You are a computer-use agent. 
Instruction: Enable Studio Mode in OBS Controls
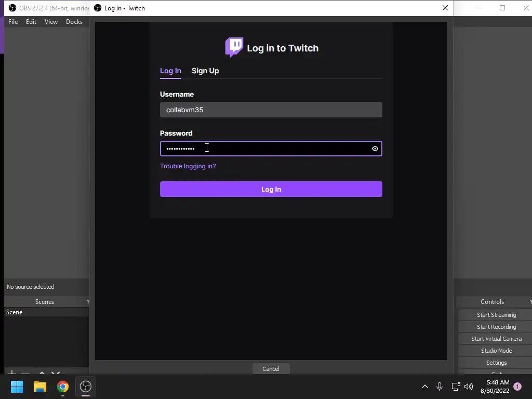[496, 351]
